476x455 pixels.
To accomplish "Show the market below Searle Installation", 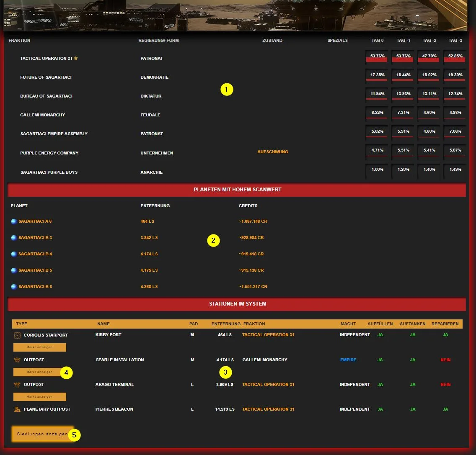I will (x=39, y=372).
